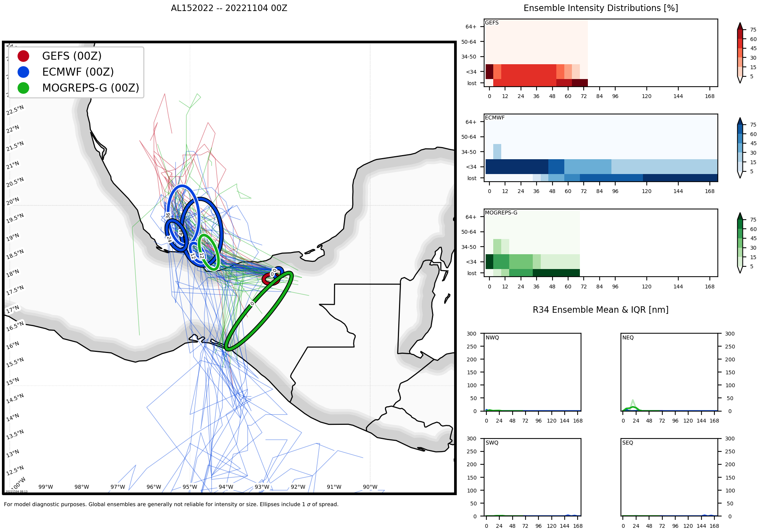Viewport: 760px width, 532px height.
Task: Click the SEQ quadrant chart label
Action: coord(628,443)
